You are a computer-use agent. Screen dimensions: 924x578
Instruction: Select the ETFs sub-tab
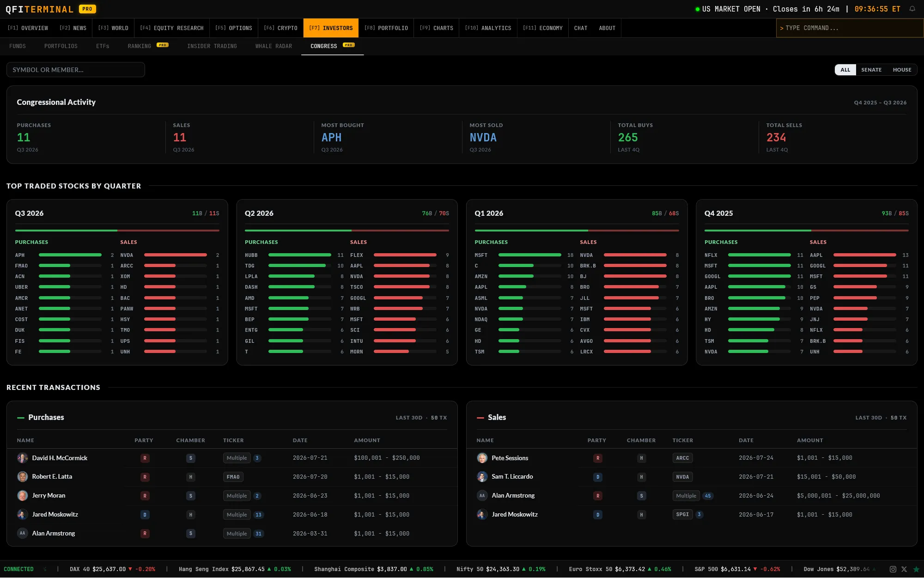pos(103,46)
